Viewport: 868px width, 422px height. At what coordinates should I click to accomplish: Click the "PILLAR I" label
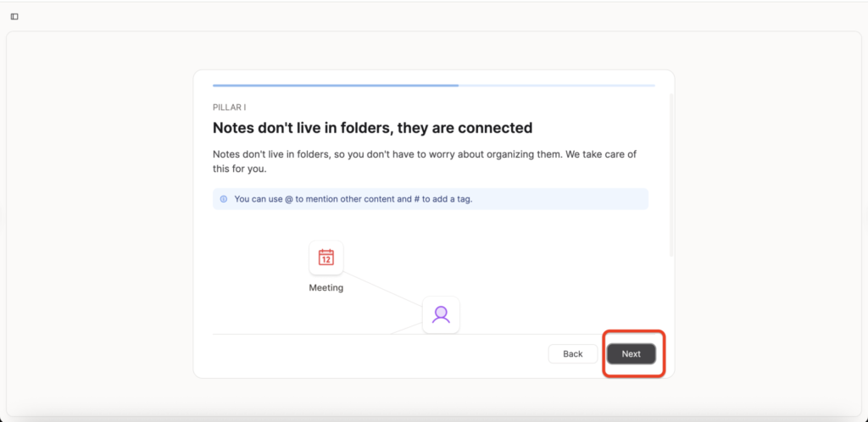click(x=230, y=108)
